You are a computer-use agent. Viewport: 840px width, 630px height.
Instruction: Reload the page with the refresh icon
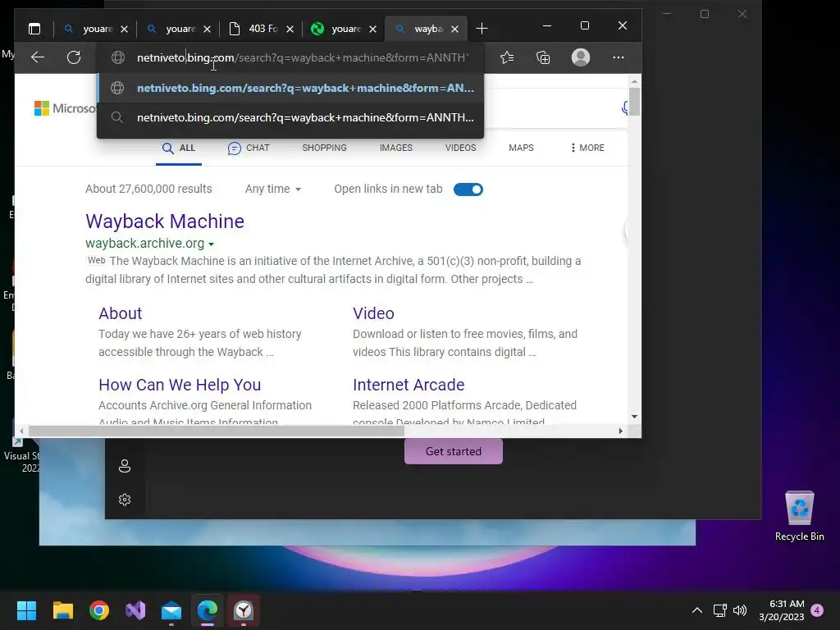74,57
